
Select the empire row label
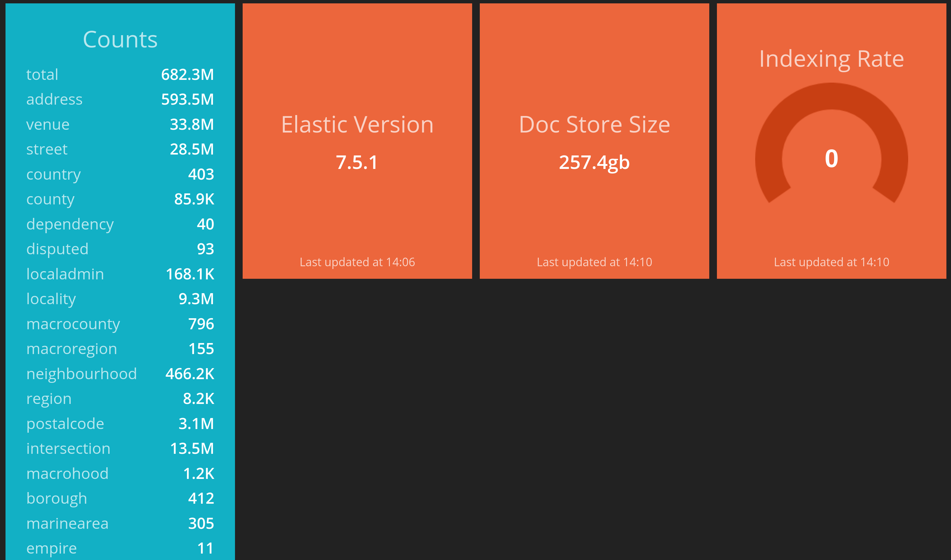click(52, 548)
